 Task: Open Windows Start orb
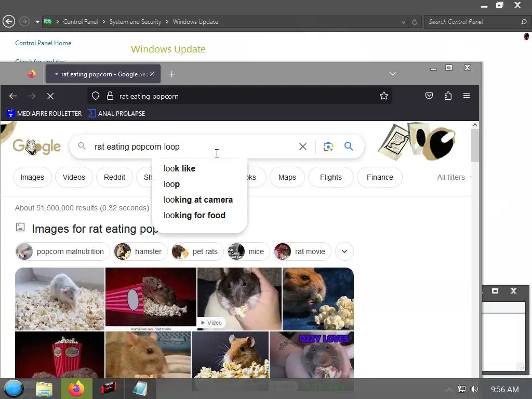[x=13, y=389]
